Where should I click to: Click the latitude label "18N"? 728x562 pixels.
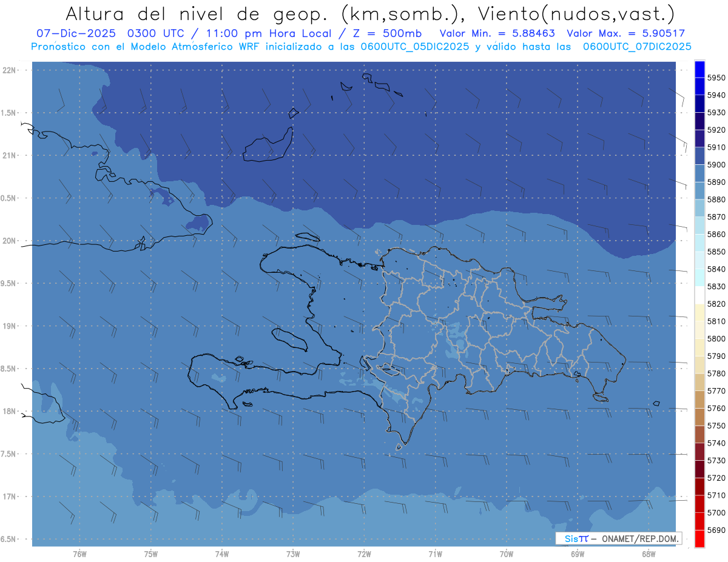(9, 412)
